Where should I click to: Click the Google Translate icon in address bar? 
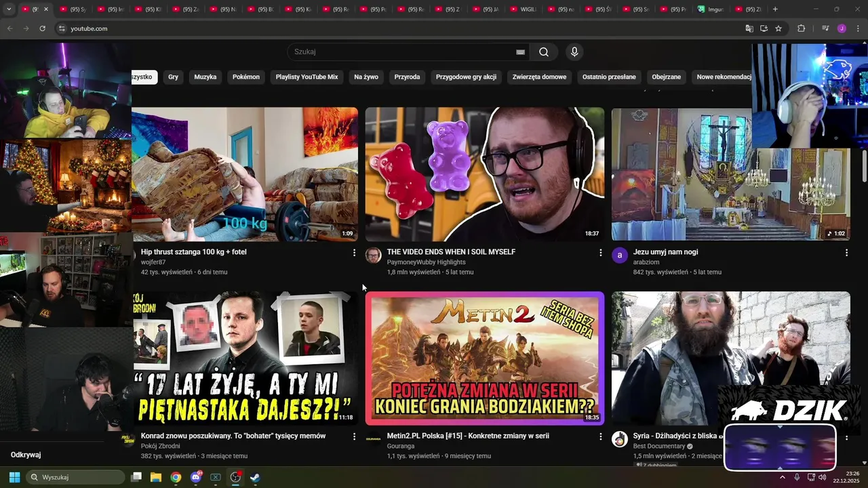point(749,28)
